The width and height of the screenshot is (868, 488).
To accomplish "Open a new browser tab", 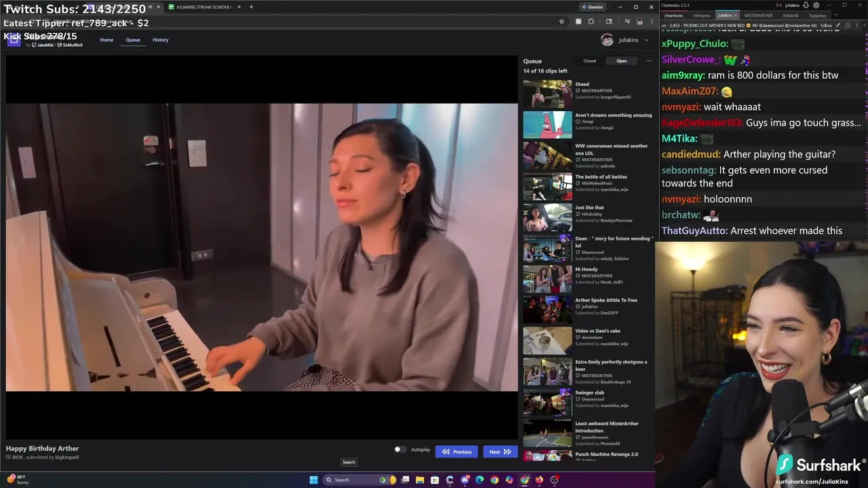I will [251, 7].
